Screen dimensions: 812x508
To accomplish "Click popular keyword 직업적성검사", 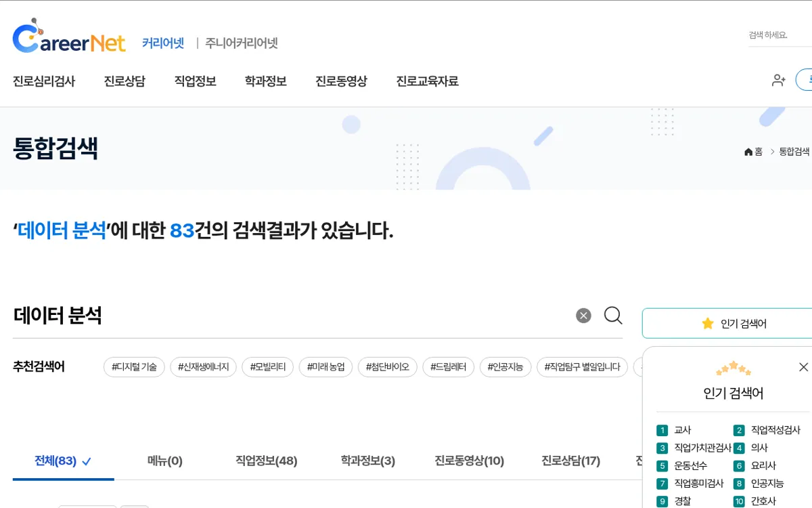I will pos(775,430).
